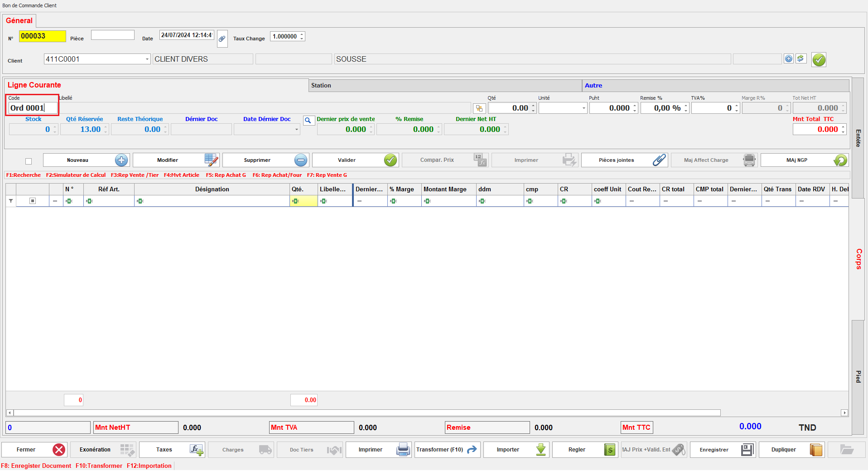Toggle the grid filter row select checkbox

click(x=33, y=201)
